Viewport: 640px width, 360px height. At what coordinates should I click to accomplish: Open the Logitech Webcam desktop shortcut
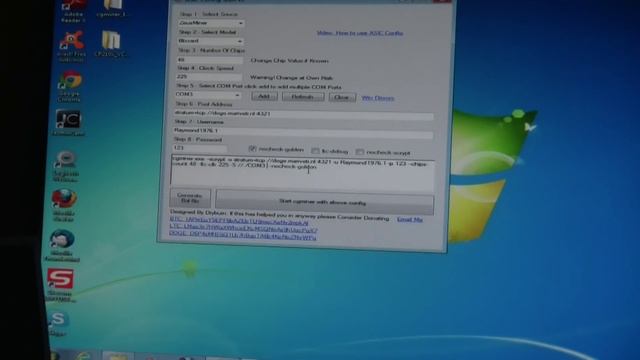point(66,166)
